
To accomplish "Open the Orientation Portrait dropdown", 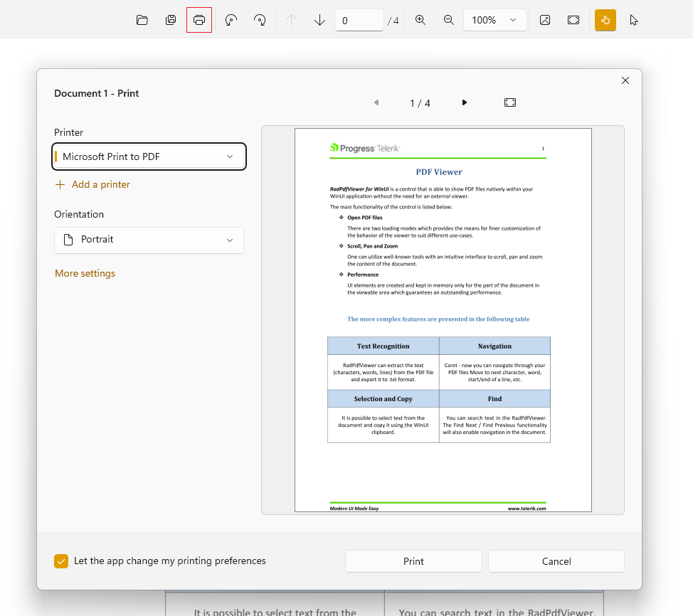I will (x=149, y=240).
